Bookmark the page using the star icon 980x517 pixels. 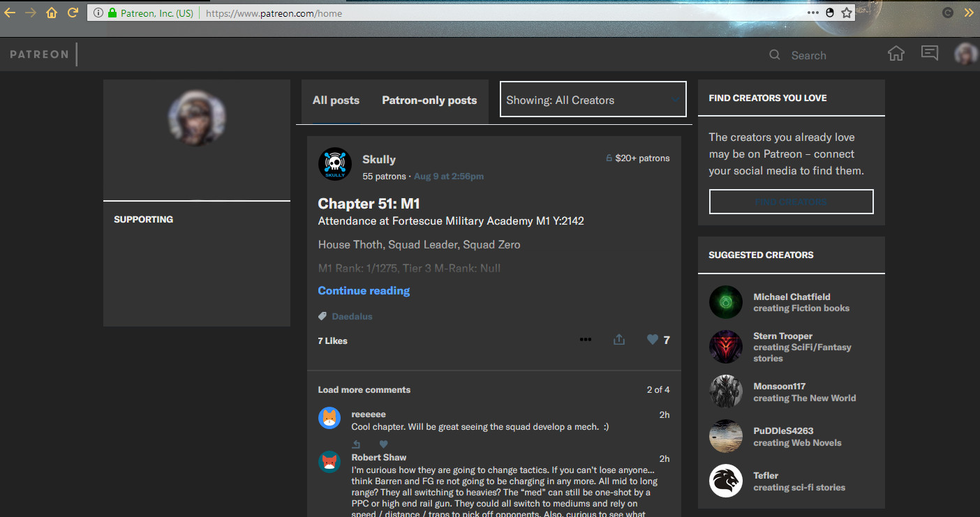coord(846,12)
